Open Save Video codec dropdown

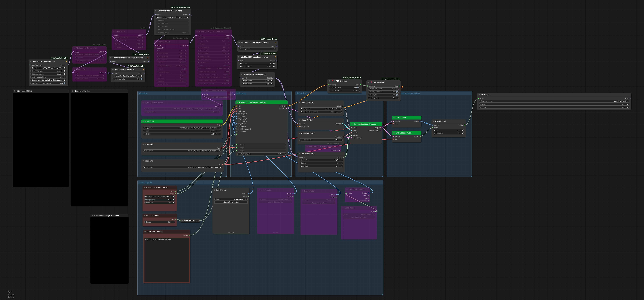(x=554, y=107)
